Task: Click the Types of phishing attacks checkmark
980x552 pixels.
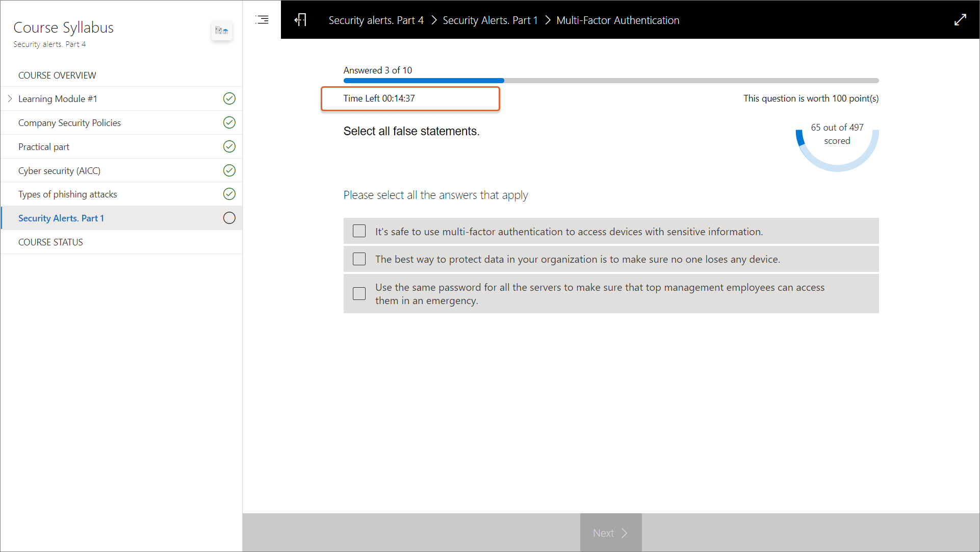Action: 229,194
